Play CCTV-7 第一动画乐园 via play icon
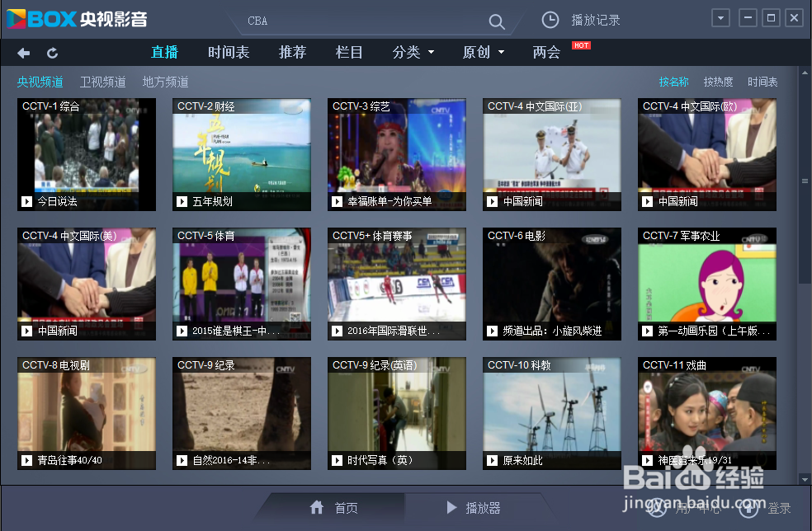Viewport: 812px width, 531px height. pyautogui.click(x=647, y=331)
